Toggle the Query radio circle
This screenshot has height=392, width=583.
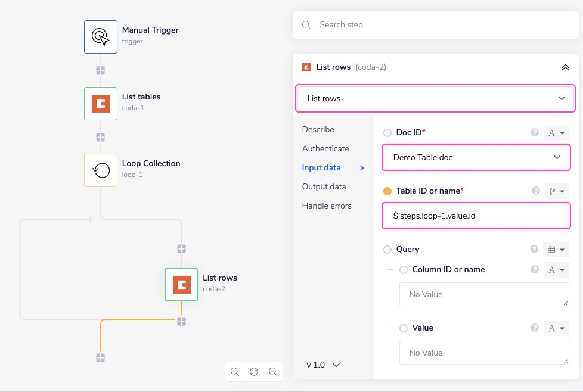(387, 250)
